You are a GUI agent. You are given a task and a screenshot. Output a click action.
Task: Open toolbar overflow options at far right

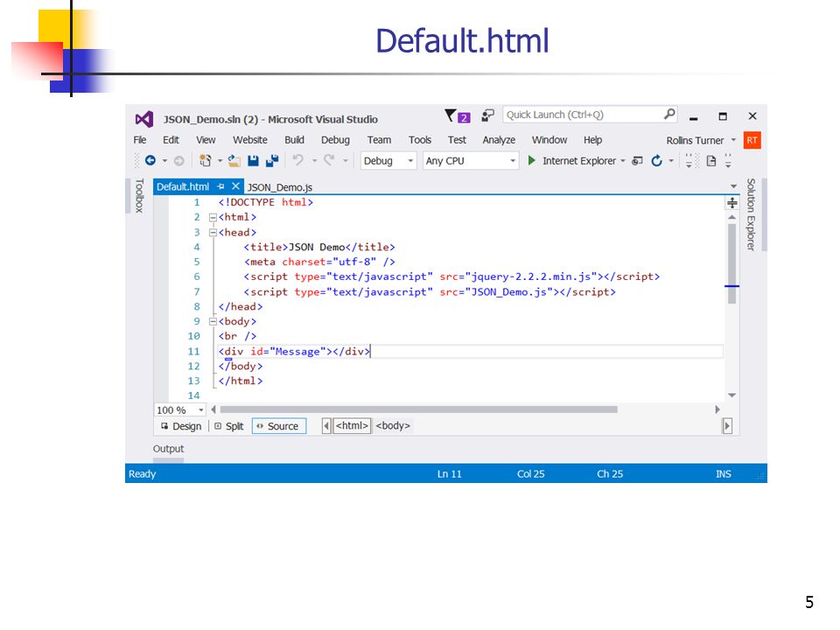(x=728, y=161)
